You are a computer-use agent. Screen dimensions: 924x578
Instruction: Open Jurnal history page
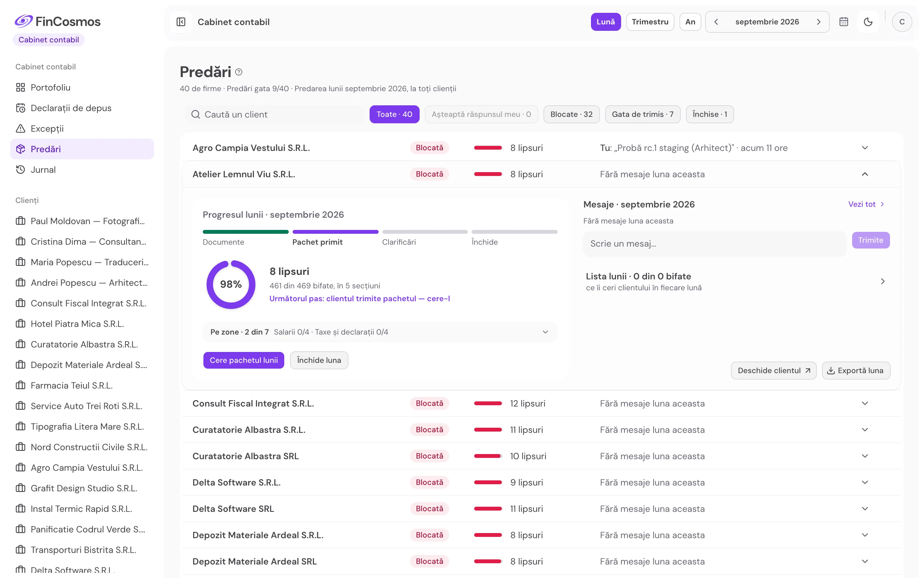[82, 170]
